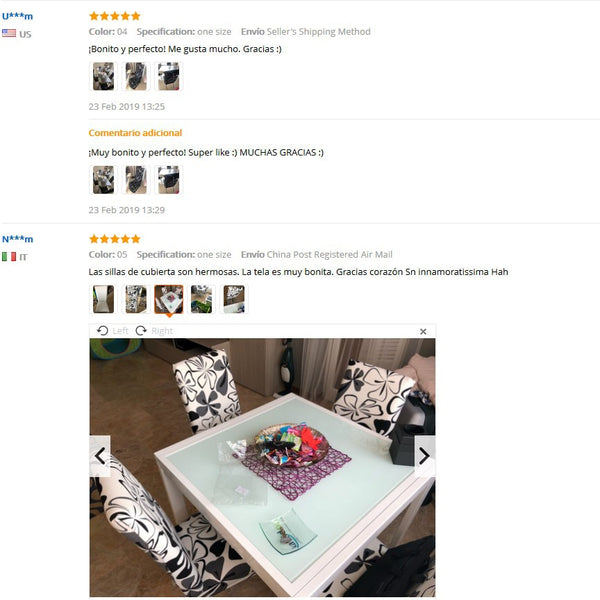The height and width of the screenshot is (600, 600).
Task: Go to previous photo with left arrow
Action: [100, 456]
